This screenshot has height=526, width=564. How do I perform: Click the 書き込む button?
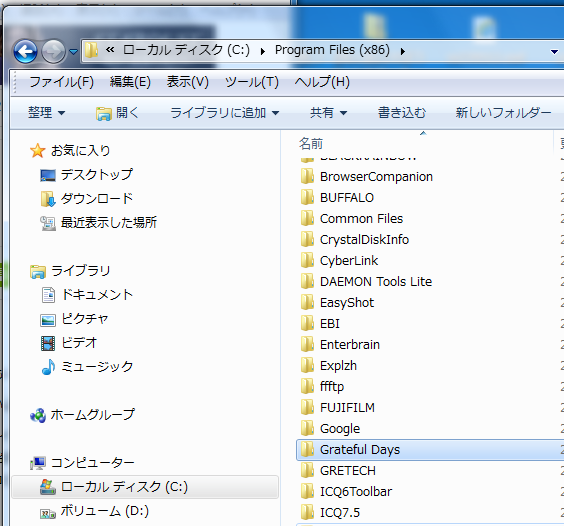click(402, 113)
